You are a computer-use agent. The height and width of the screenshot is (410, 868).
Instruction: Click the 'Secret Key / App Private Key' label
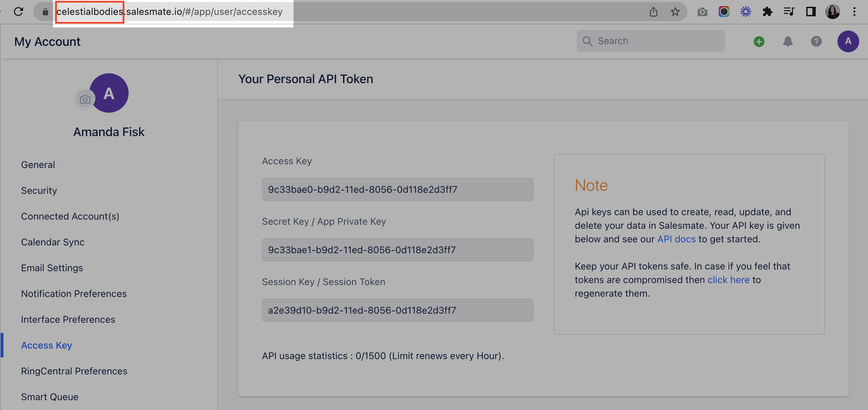(x=324, y=221)
